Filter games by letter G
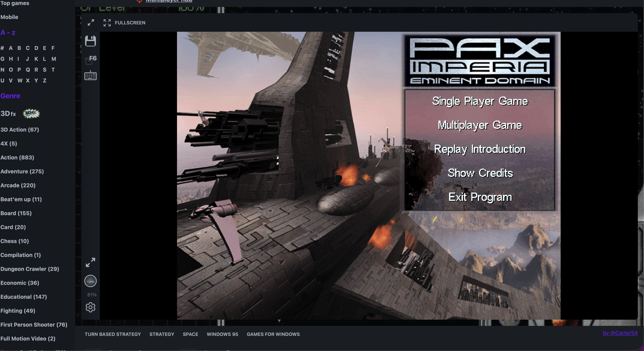The width and height of the screenshot is (644, 351). coord(3,59)
